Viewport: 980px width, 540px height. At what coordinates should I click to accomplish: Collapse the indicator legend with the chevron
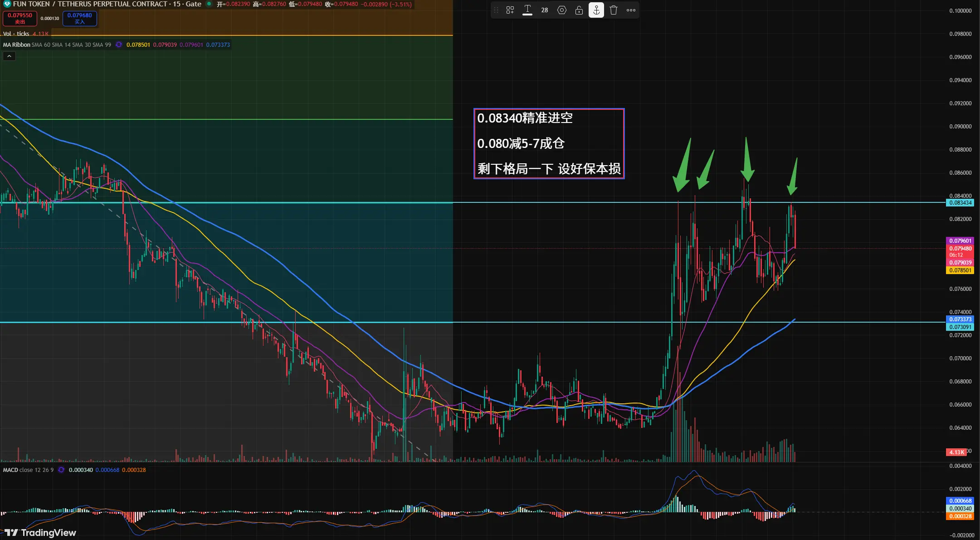(9, 56)
